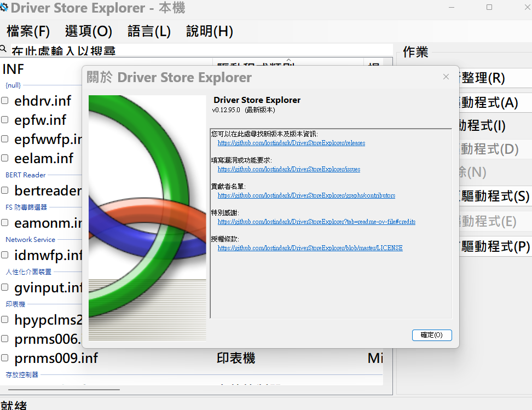
Task: Collapse the 存放控制器 group header
Action: pyautogui.click(x=22, y=375)
